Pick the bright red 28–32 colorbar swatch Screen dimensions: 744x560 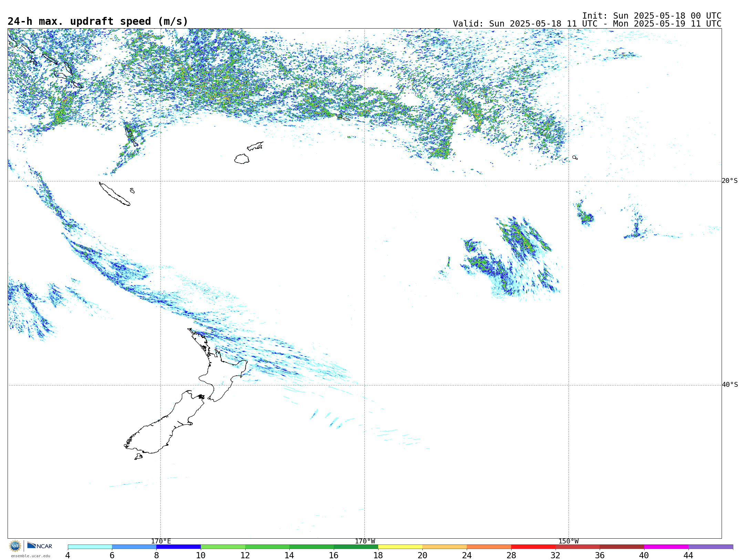pos(533,547)
